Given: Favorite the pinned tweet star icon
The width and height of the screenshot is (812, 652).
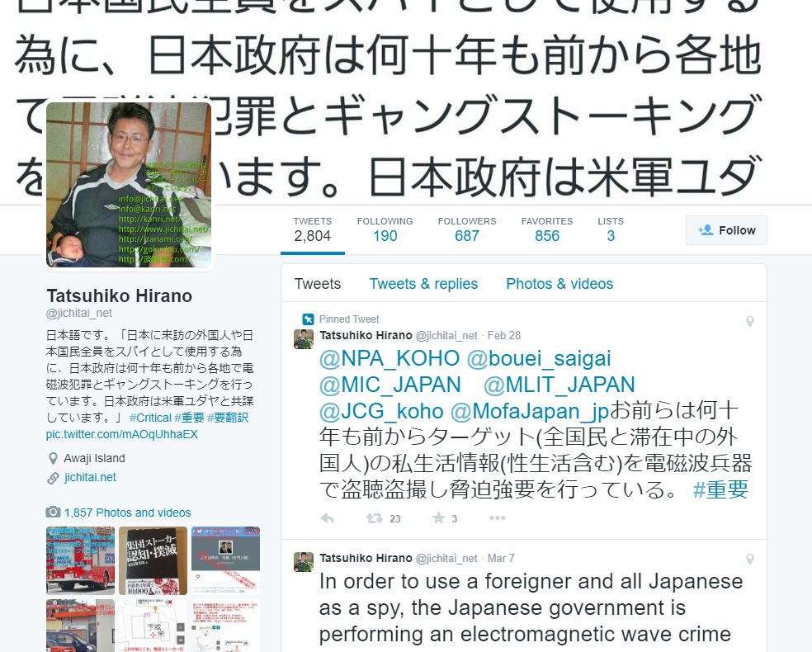Looking at the screenshot, I should pos(439,517).
